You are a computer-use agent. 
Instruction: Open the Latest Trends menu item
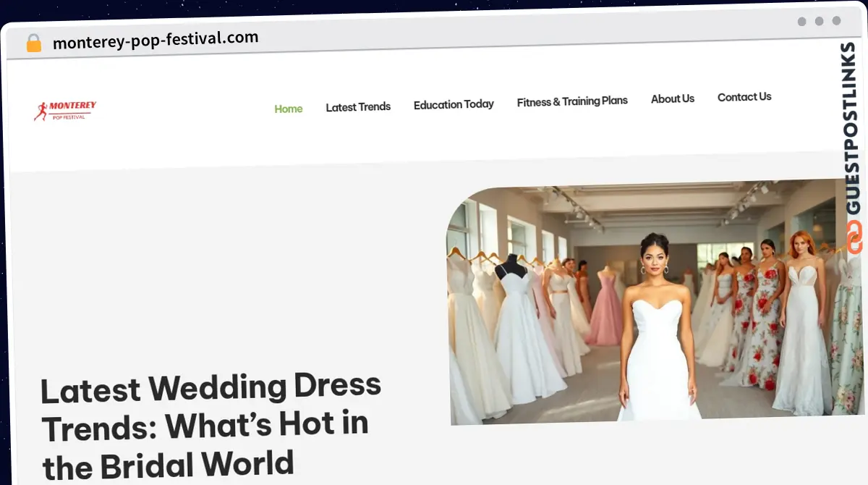(x=358, y=107)
